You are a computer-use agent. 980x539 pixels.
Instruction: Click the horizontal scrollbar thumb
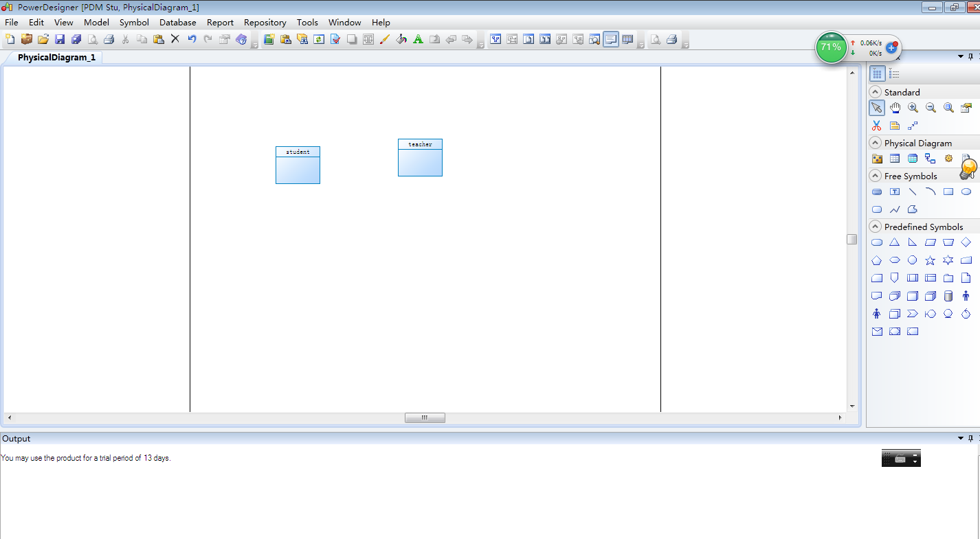pos(425,417)
